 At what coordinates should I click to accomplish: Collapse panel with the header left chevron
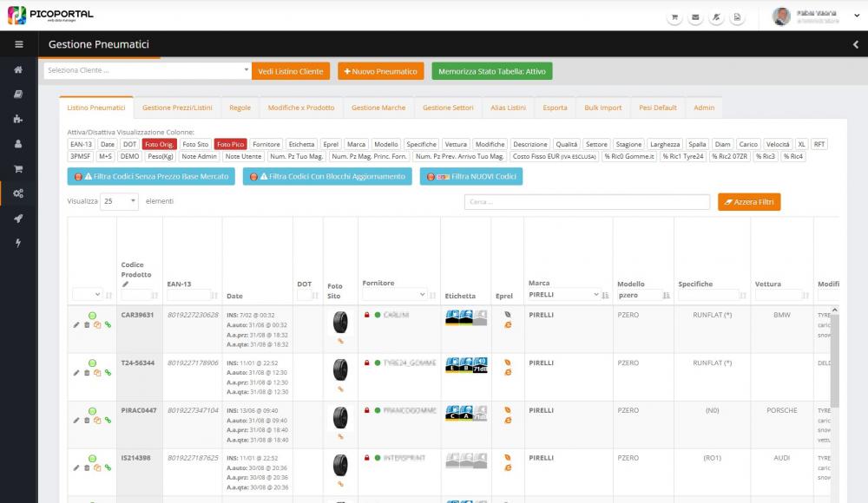(x=856, y=44)
